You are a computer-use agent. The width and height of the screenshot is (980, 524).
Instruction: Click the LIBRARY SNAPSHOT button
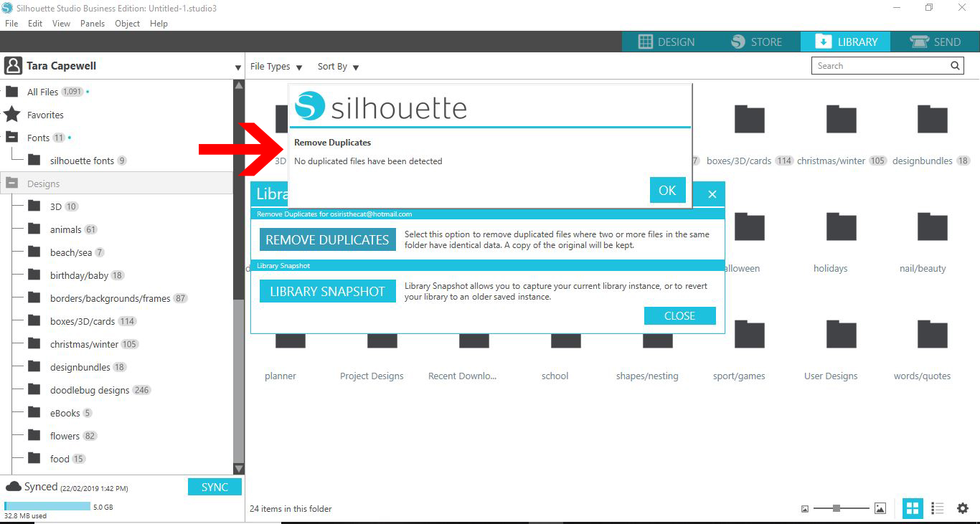(x=327, y=292)
